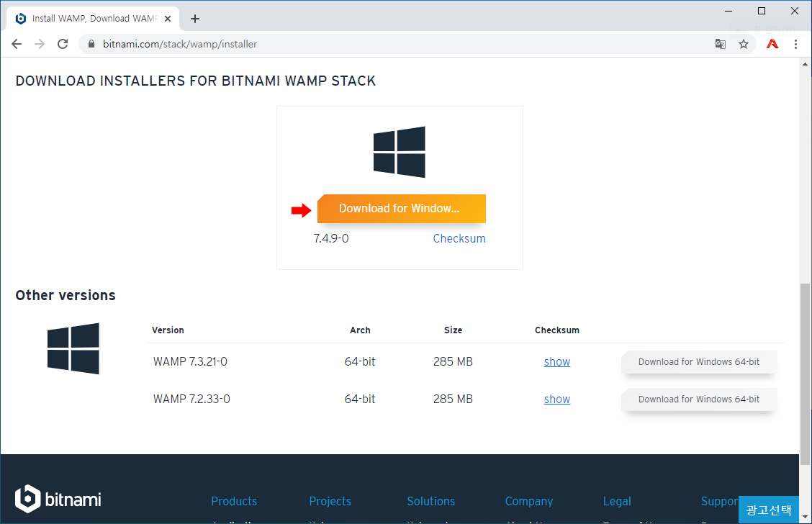This screenshot has height=524, width=812.
Task: Click the padlock site info icon
Action: coord(91,44)
